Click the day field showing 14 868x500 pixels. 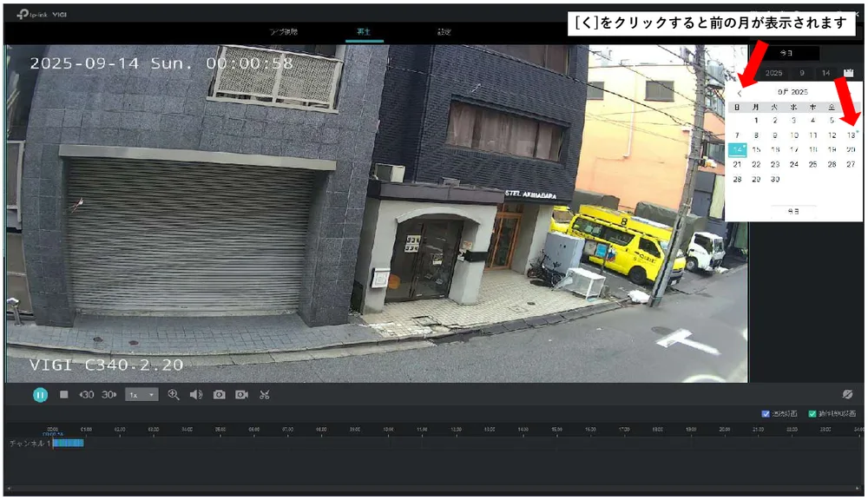825,73
